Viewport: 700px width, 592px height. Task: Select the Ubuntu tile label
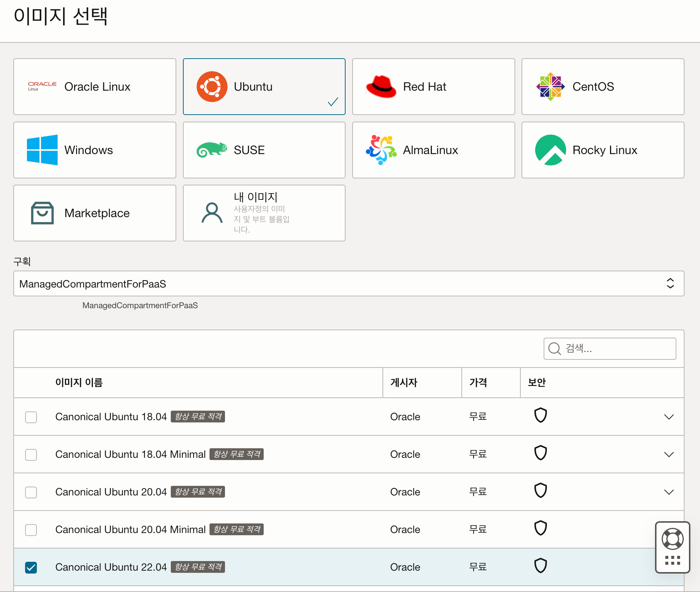pos(253,87)
